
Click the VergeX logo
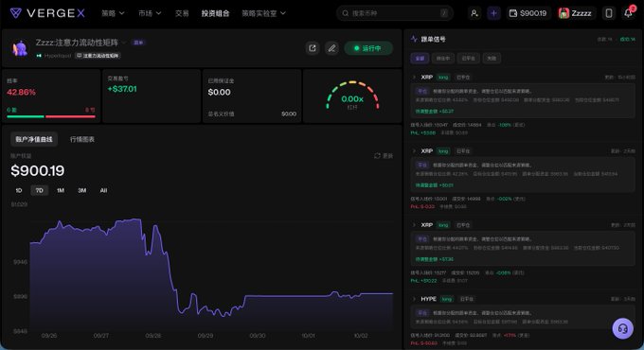(x=47, y=13)
